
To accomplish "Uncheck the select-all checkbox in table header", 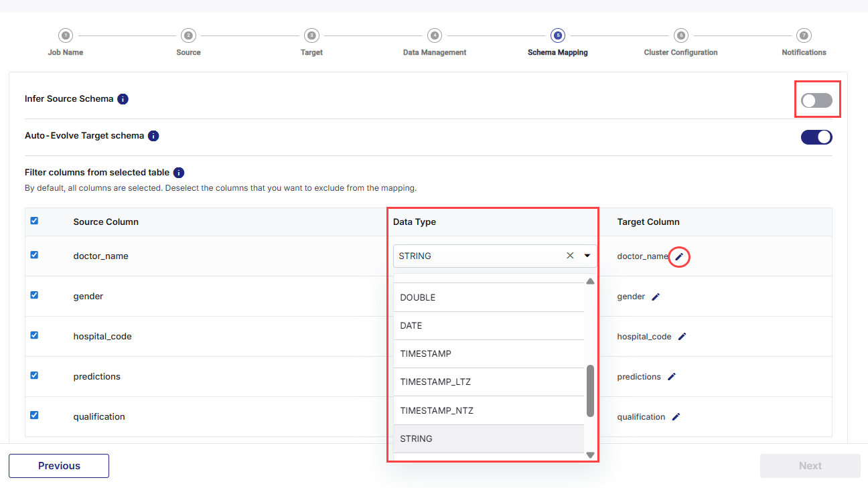I will tap(34, 221).
